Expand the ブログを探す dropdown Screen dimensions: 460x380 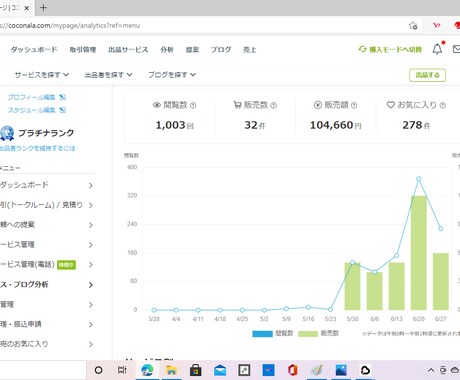pos(172,75)
